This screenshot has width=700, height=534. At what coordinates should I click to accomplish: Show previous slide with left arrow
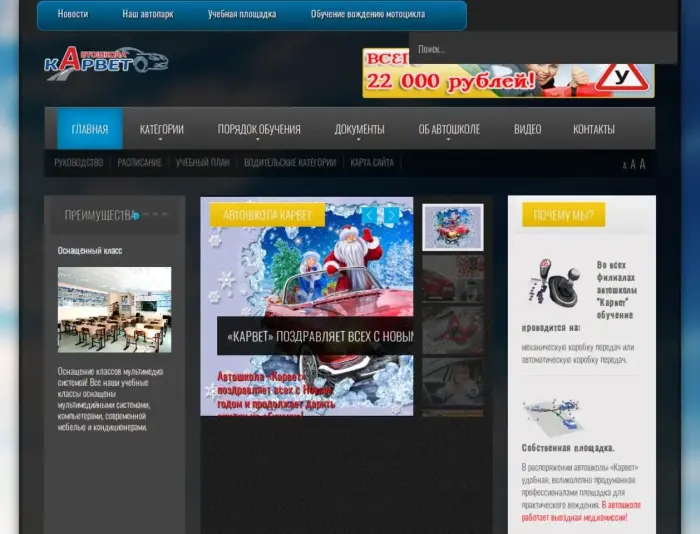click(x=369, y=215)
